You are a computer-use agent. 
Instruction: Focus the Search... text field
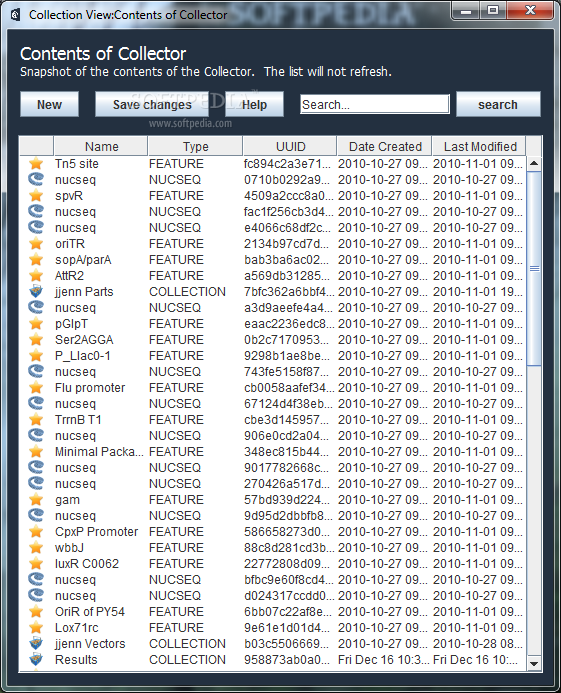374,104
